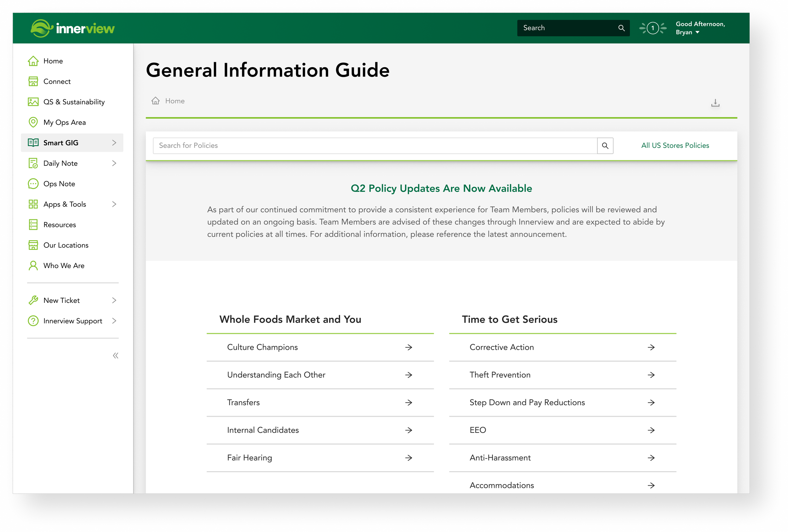Click the Smart GIG book icon
Image resolution: width=788 pixels, height=532 pixels.
(x=33, y=143)
